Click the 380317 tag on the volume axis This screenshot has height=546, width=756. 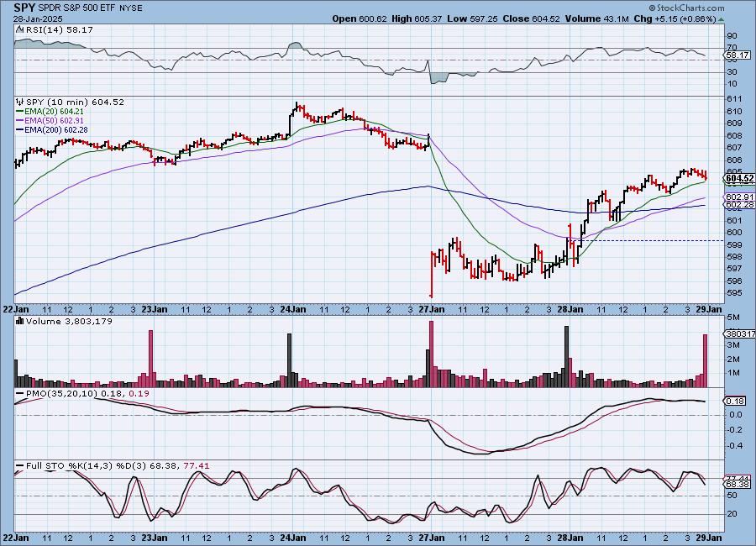pyautogui.click(x=739, y=333)
